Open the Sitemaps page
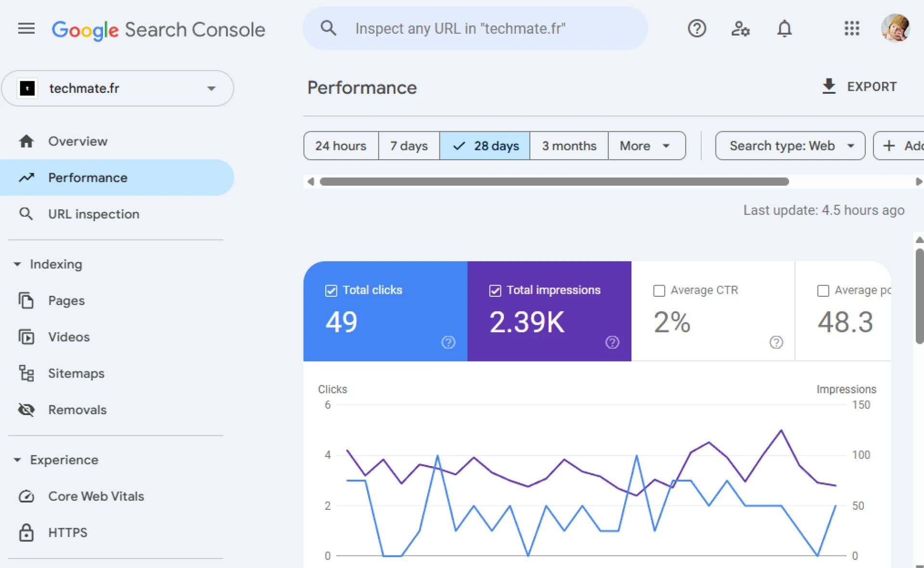Image resolution: width=924 pixels, height=568 pixels. (x=76, y=374)
